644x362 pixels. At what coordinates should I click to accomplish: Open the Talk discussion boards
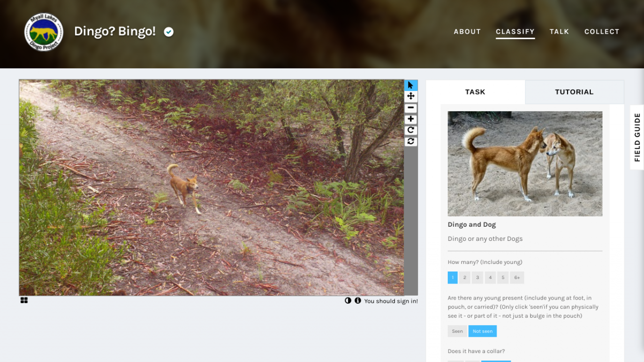coord(559,31)
